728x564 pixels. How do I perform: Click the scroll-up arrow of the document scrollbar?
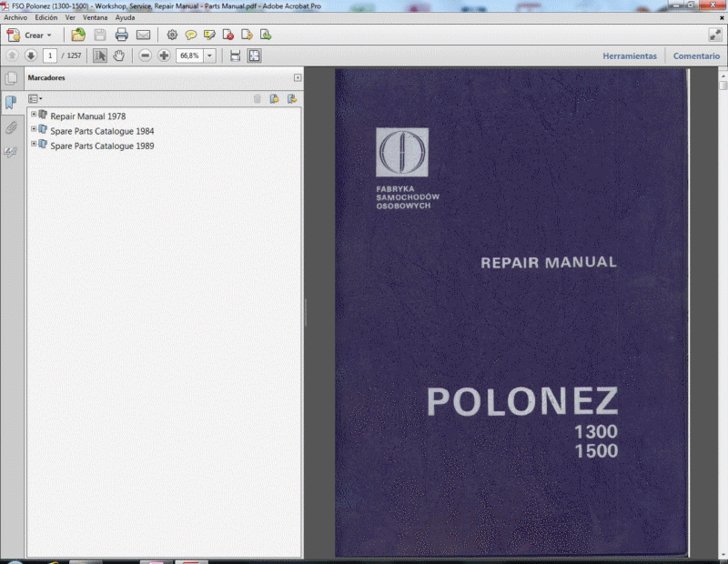point(723,75)
